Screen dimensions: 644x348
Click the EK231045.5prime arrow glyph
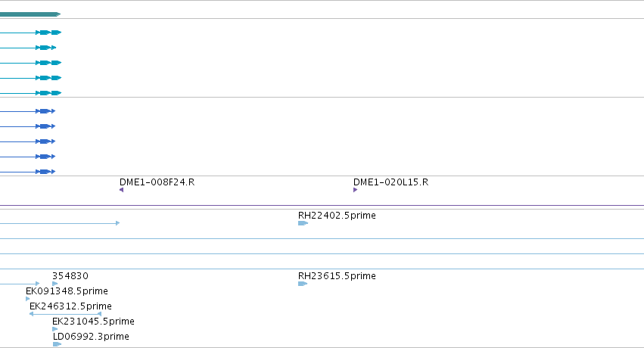pyautogui.click(x=55, y=329)
